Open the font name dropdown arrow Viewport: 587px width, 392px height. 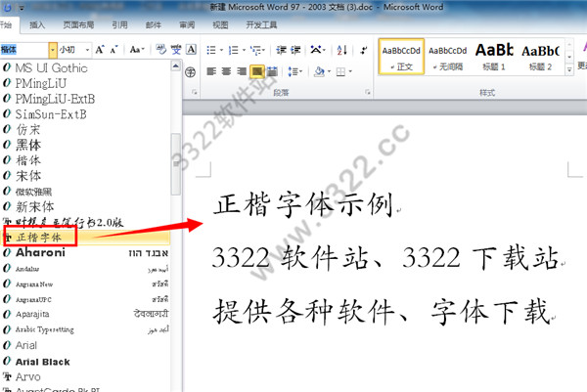click(x=53, y=50)
